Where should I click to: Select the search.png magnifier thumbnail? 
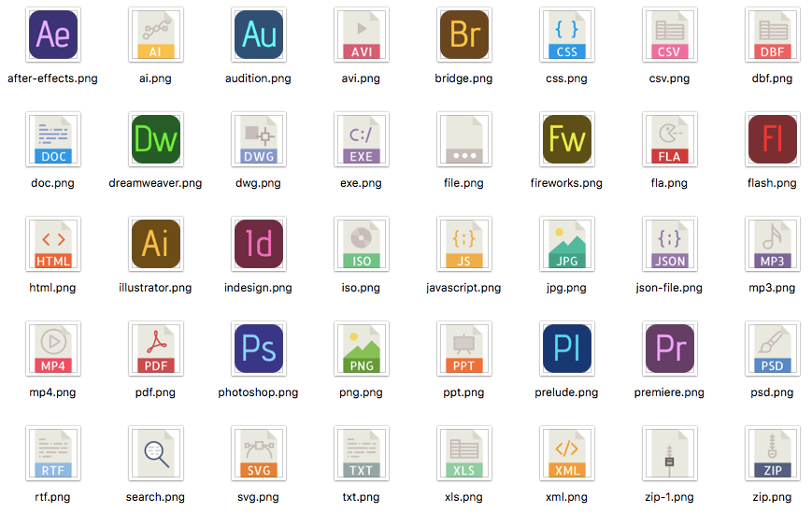click(155, 454)
